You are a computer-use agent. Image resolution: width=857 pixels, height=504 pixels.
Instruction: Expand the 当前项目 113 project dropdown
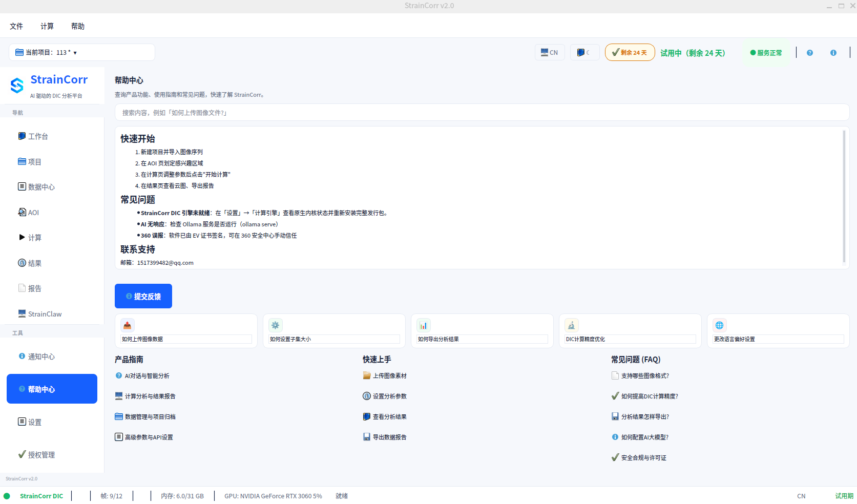[x=82, y=52]
